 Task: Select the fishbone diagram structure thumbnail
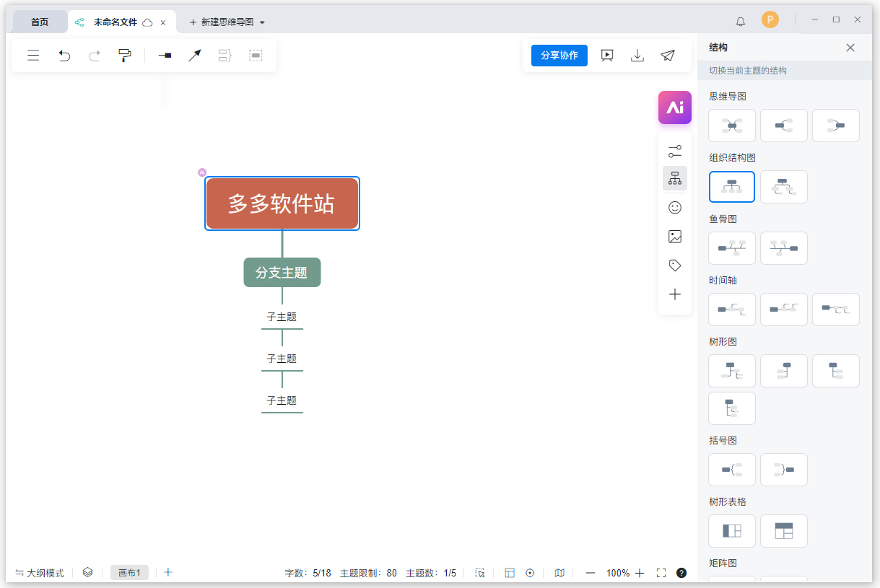click(731, 248)
